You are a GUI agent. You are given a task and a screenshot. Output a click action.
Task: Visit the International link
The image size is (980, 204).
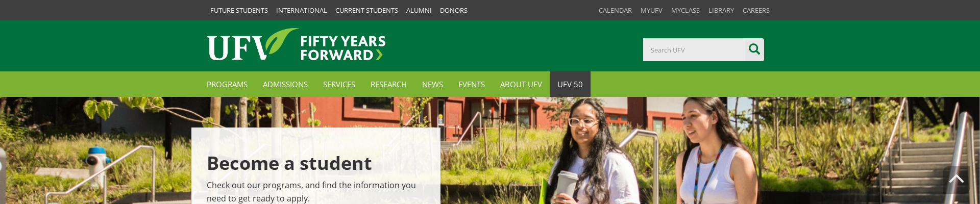point(302,10)
